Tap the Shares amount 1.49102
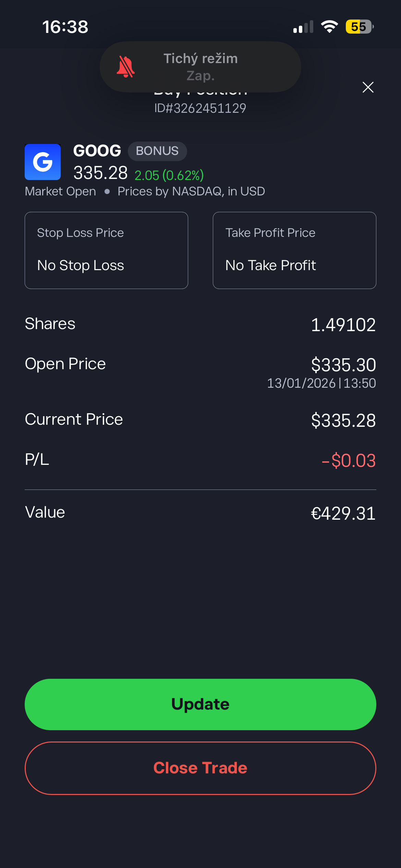Viewport: 401px width, 868px height. point(343,325)
